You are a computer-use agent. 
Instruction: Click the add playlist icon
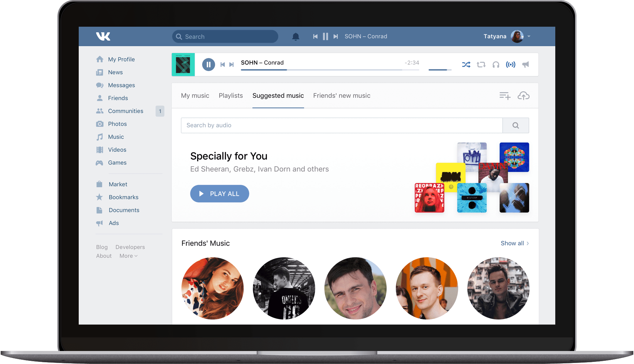pyautogui.click(x=505, y=96)
